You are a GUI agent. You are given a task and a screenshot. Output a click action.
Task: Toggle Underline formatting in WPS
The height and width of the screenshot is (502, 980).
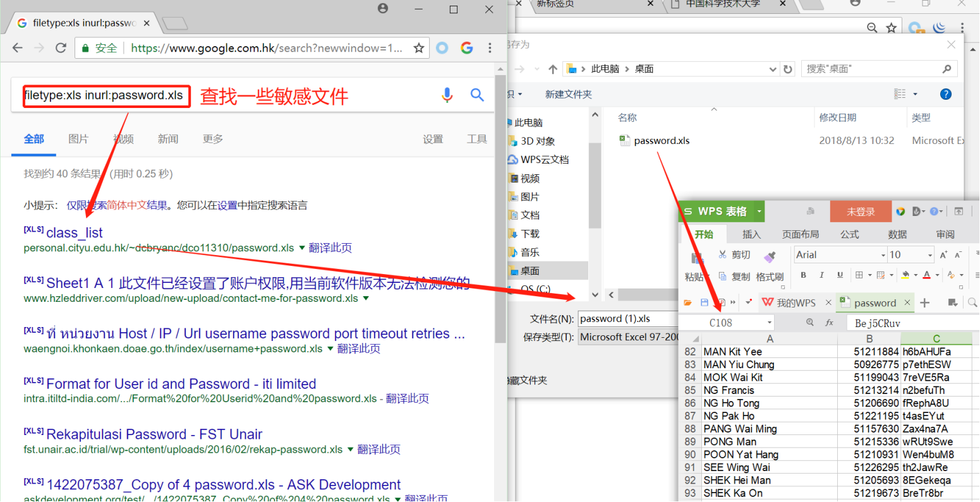[x=840, y=275]
